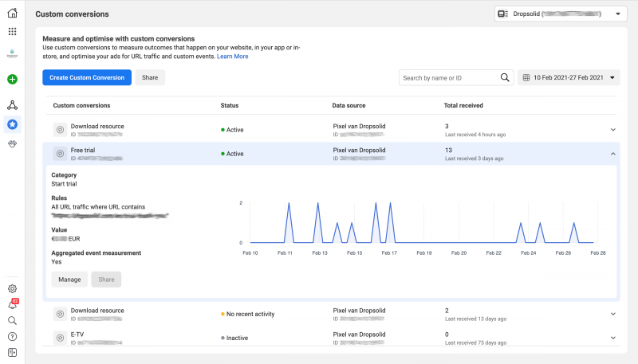Screen dimensions: 638x364
Task: Expand the E-TV row chevron
Action: [612, 338]
